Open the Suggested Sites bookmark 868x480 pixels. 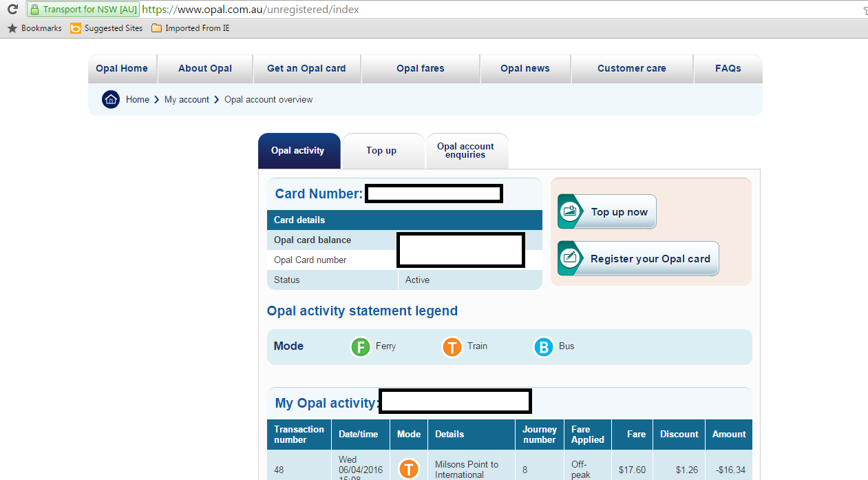tap(106, 28)
